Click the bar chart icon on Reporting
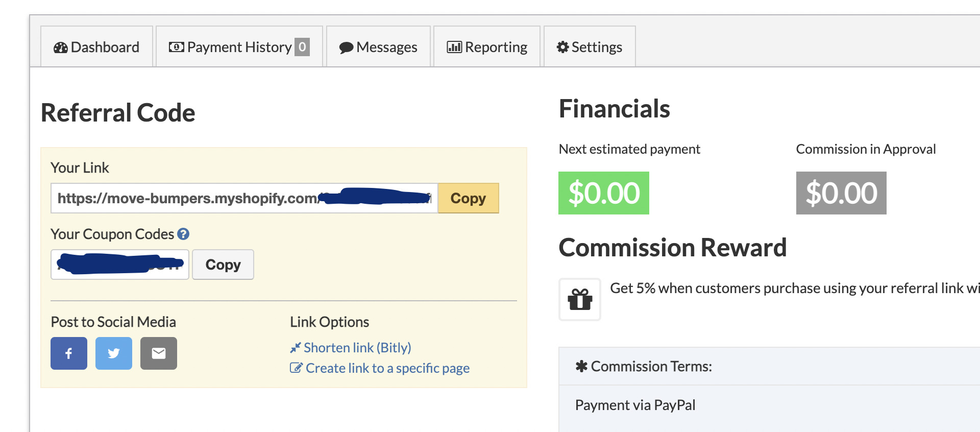980x432 pixels. point(454,46)
